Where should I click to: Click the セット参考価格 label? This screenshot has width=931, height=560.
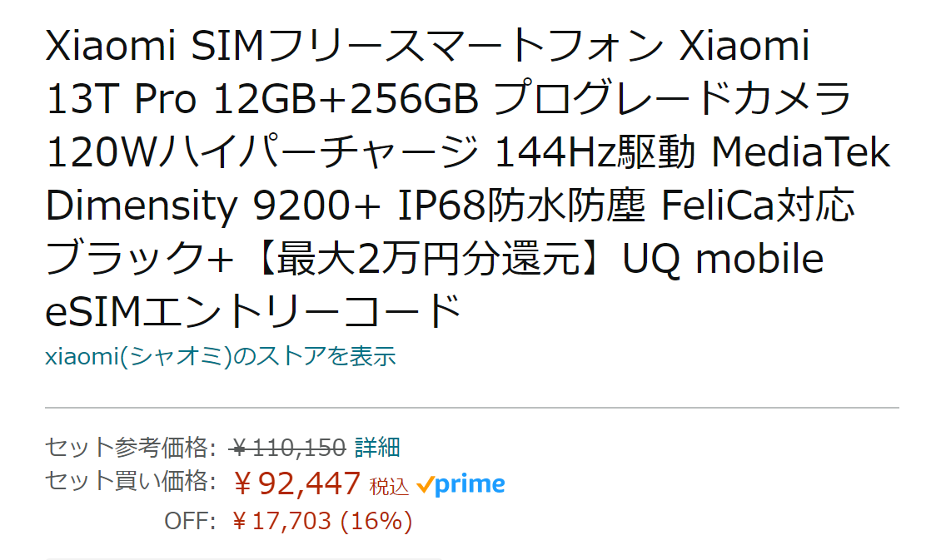(x=129, y=448)
